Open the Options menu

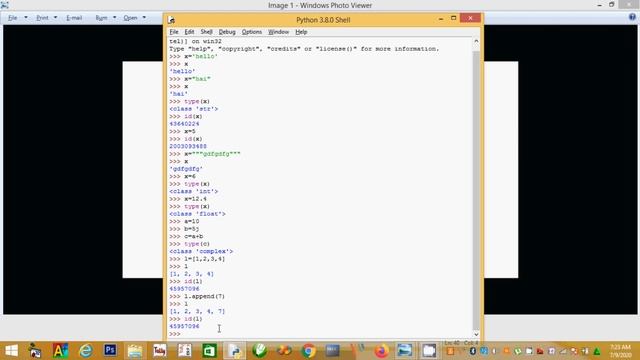251,32
